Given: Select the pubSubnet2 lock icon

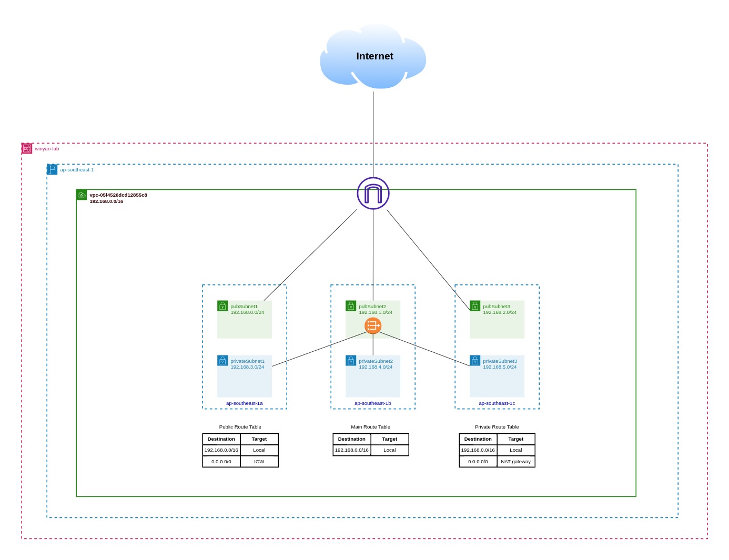Looking at the screenshot, I should pyautogui.click(x=351, y=306).
